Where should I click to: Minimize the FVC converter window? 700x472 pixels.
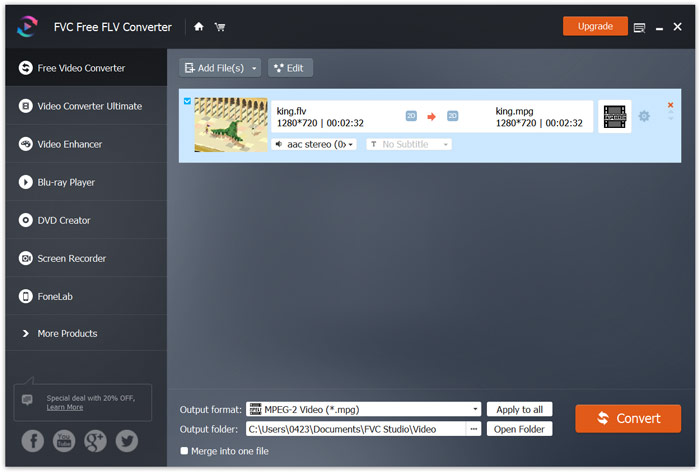click(x=659, y=28)
